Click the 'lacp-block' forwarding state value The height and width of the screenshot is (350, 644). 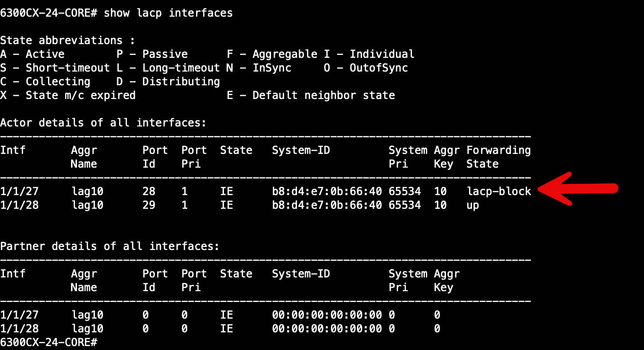[499, 191]
